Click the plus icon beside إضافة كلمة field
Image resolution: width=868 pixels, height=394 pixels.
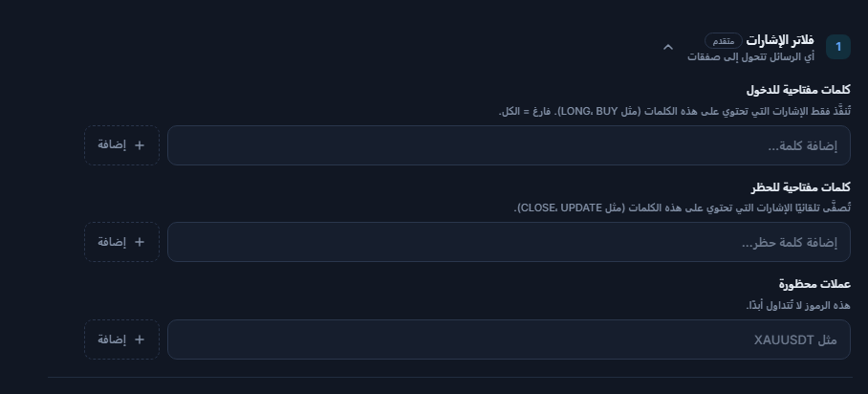coord(140,145)
